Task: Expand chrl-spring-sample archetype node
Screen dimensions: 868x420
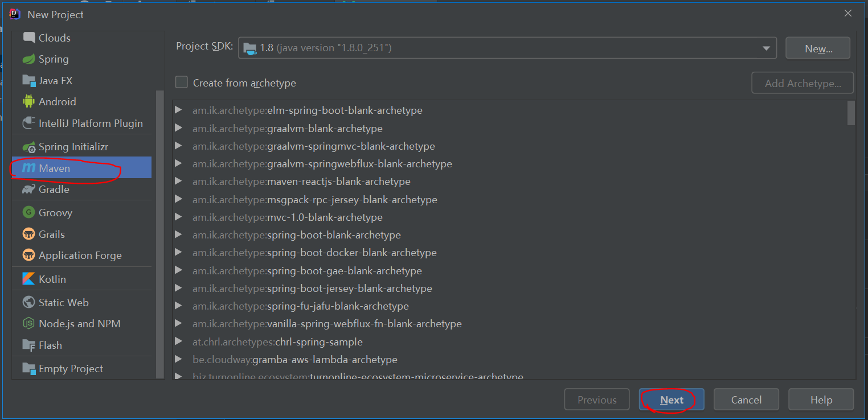Action: 179,341
